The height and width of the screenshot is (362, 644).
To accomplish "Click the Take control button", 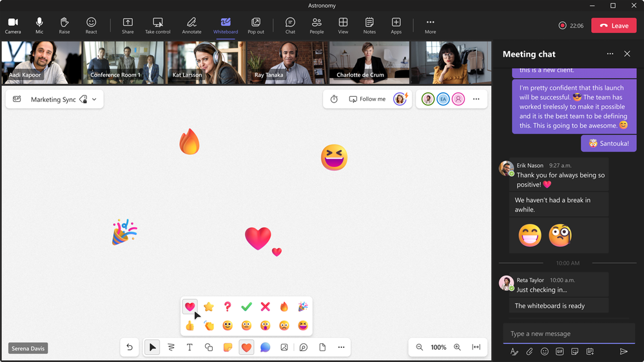I will point(158,25).
